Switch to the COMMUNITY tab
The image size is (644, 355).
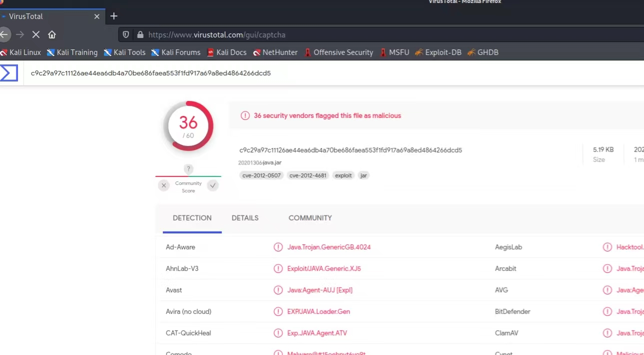(310, 218)
